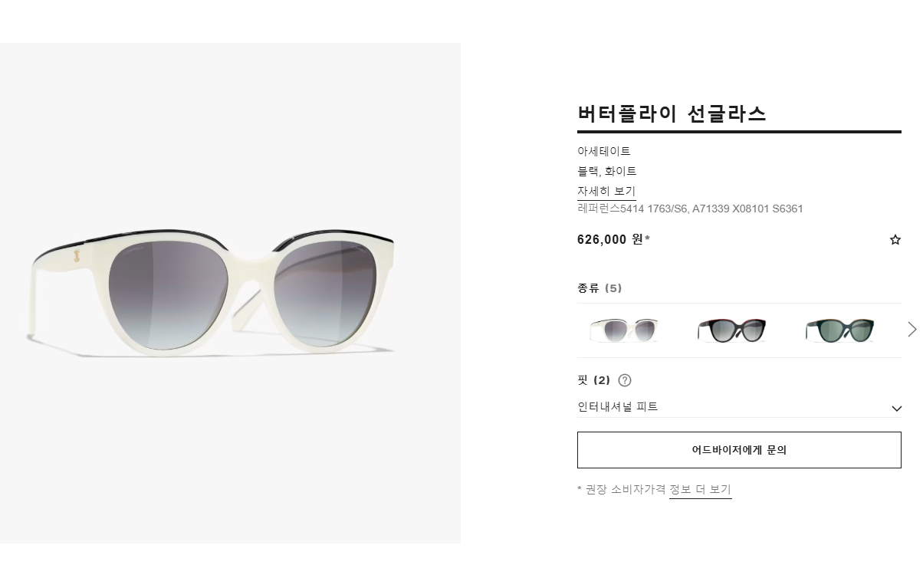The image size is (923, 588).
Task: Enlarge the main sunglasses product image
Action: point(230,293)
